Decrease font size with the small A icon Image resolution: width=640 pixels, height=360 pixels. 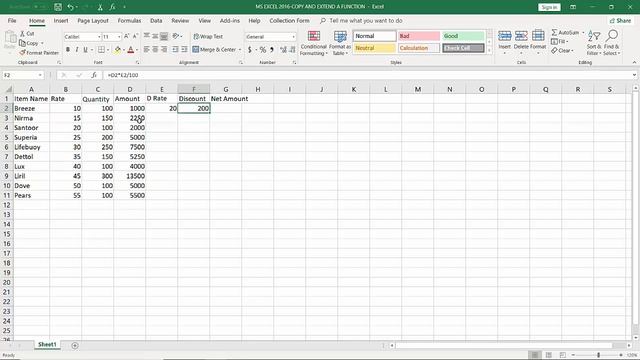click(135, 36)
